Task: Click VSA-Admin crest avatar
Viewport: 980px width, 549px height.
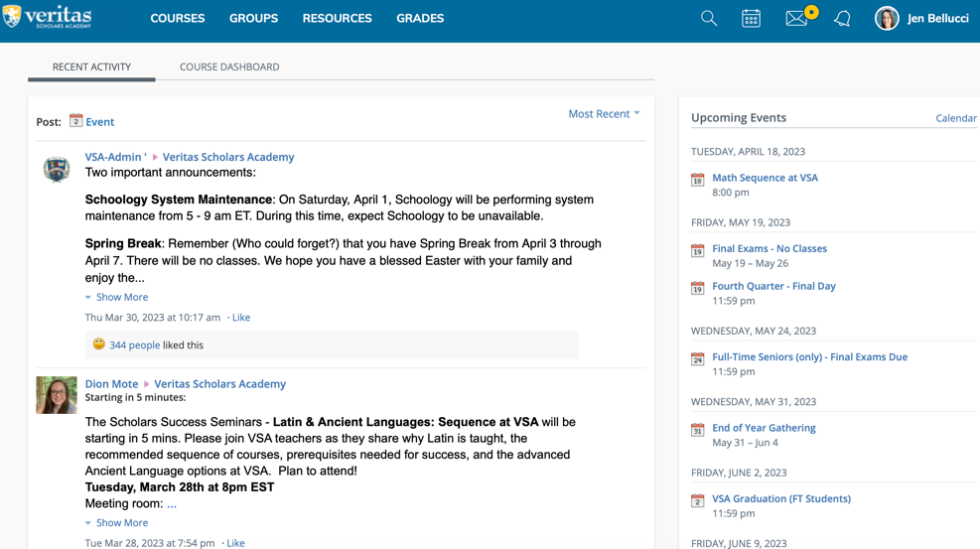Action: click(57, 169)
